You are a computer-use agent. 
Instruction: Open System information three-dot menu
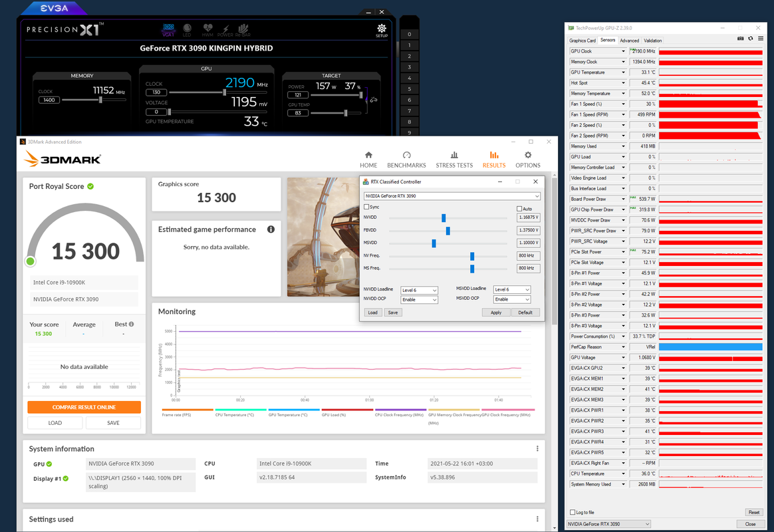pos(537,449)
